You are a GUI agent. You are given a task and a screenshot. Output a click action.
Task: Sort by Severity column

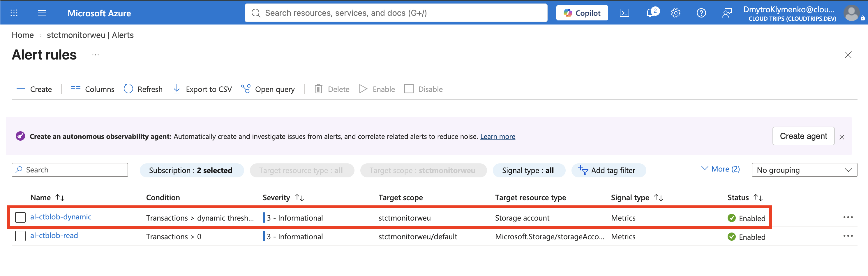pyautogui.click(x=283, y=198)
